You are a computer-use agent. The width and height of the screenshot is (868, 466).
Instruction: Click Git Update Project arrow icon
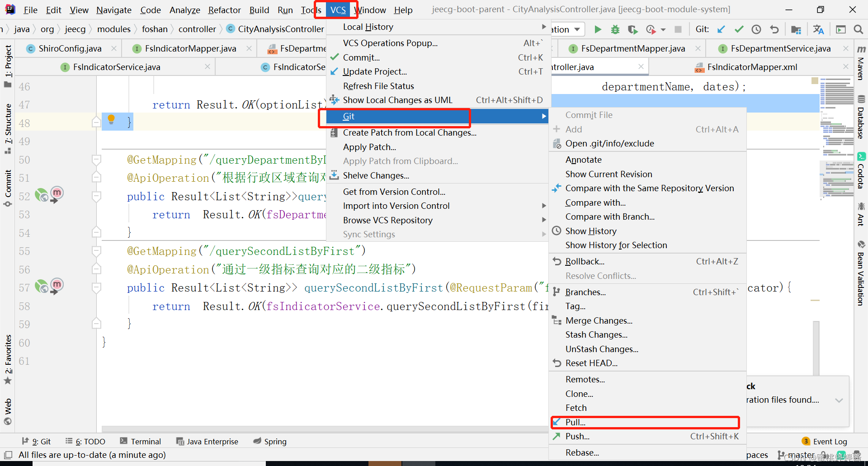coord(721,29)
